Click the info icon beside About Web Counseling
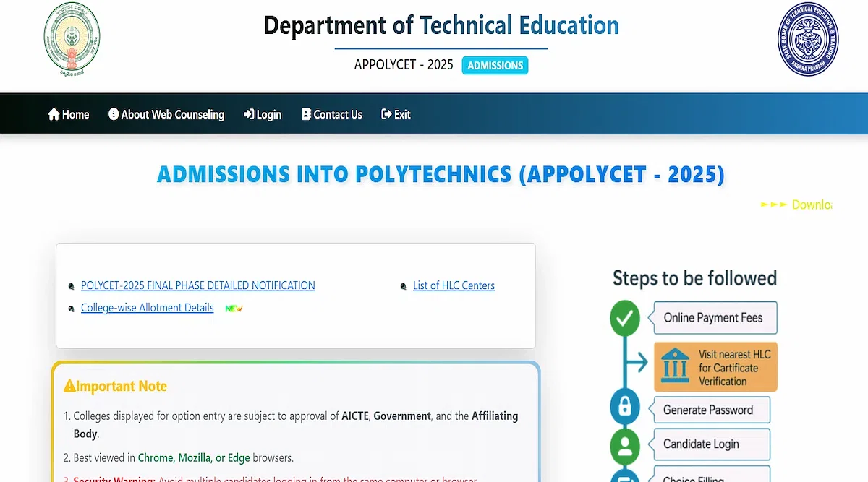The height and width of the screenshot is (482, 868). (x=114, y=114)
